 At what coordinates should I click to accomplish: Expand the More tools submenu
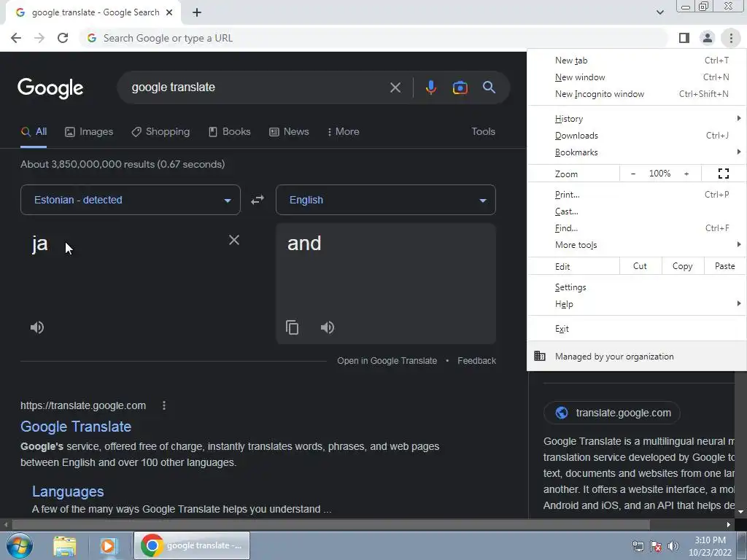(x=636, y=245)
